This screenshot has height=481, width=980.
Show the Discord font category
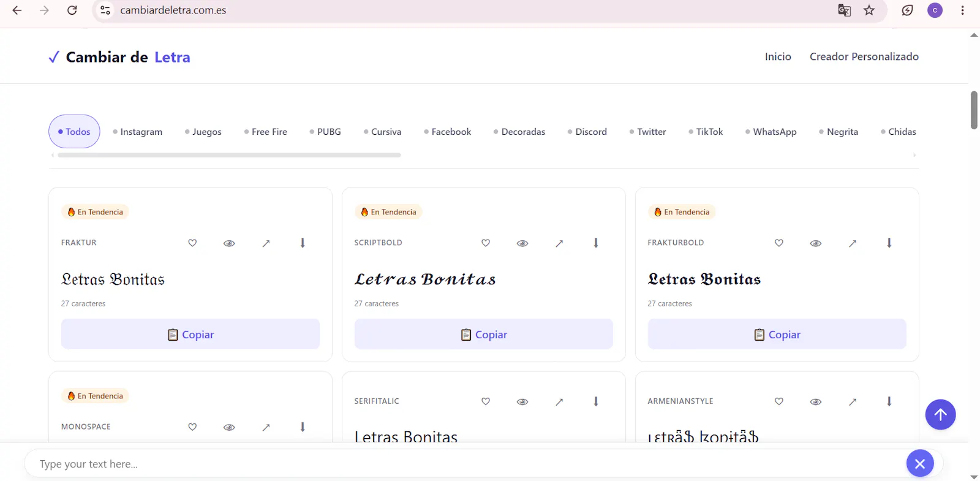[x=587, y=132]
